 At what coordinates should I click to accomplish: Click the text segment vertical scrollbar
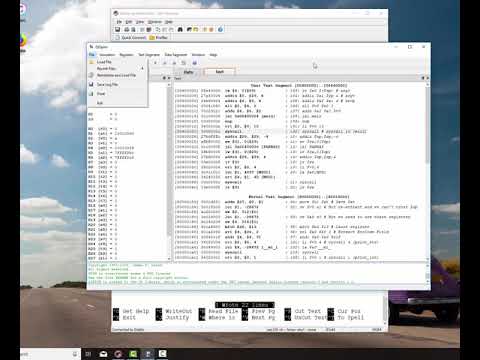(427, 171)
